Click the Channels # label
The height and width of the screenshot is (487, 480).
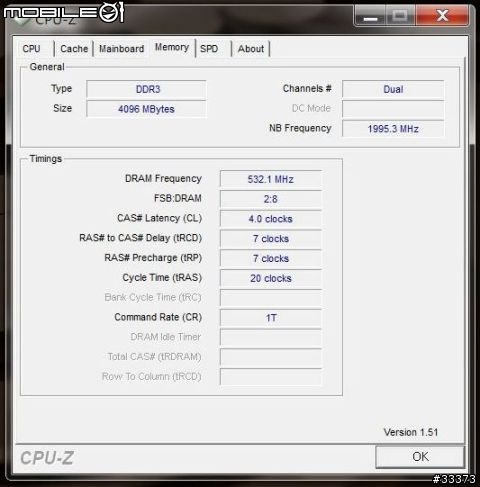coord(307,89)
